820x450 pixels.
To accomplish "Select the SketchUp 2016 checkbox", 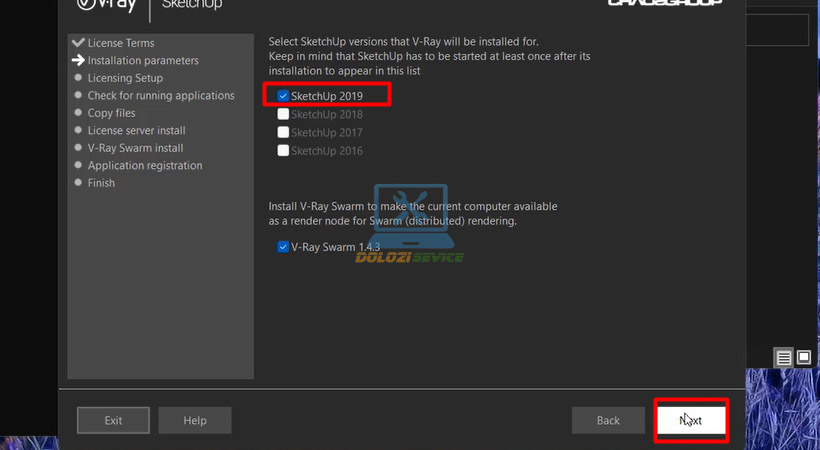I will 283,151.
